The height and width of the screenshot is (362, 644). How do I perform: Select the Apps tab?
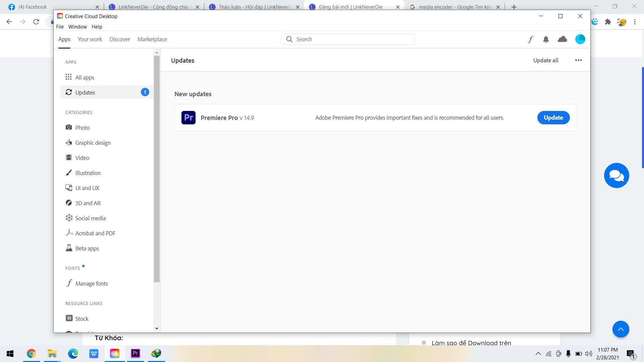pos(64,39)
